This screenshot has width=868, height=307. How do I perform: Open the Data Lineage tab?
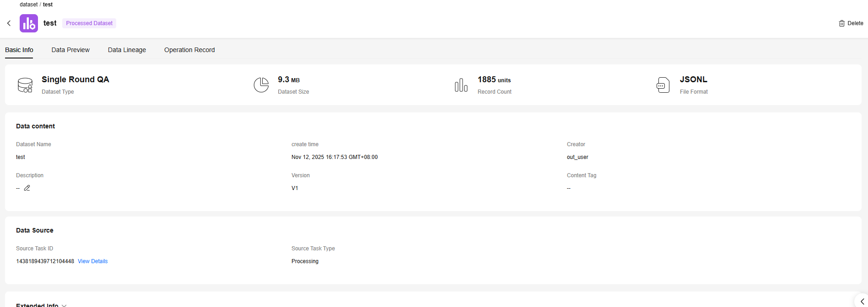[x=127, y=50]
